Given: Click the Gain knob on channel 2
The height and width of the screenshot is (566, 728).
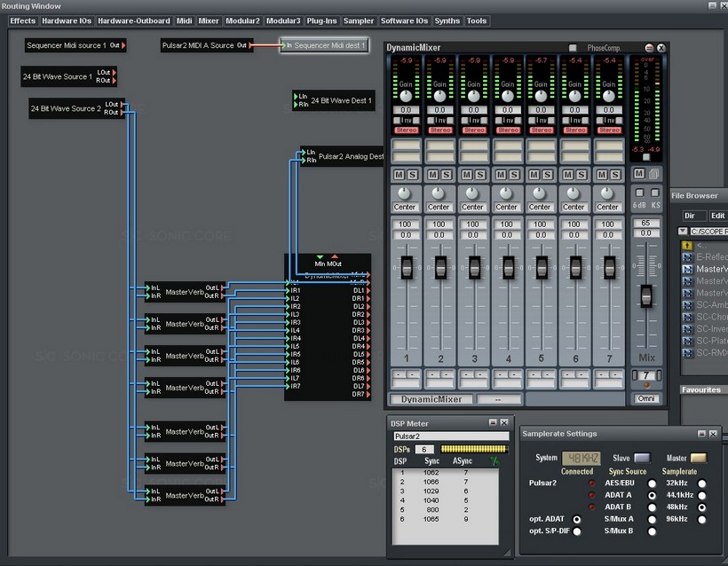Looking at the screenshot, I should click(x=439, y=96).
